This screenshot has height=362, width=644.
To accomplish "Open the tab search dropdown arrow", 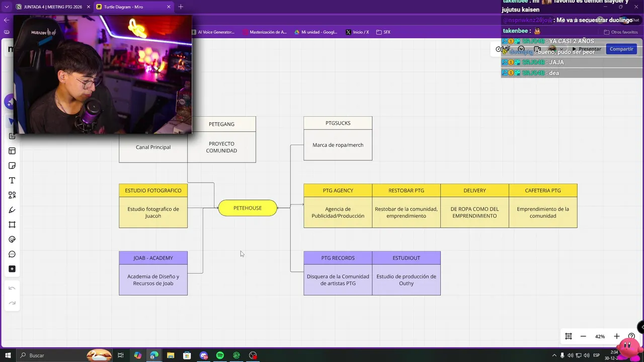I will click(7, 7).
